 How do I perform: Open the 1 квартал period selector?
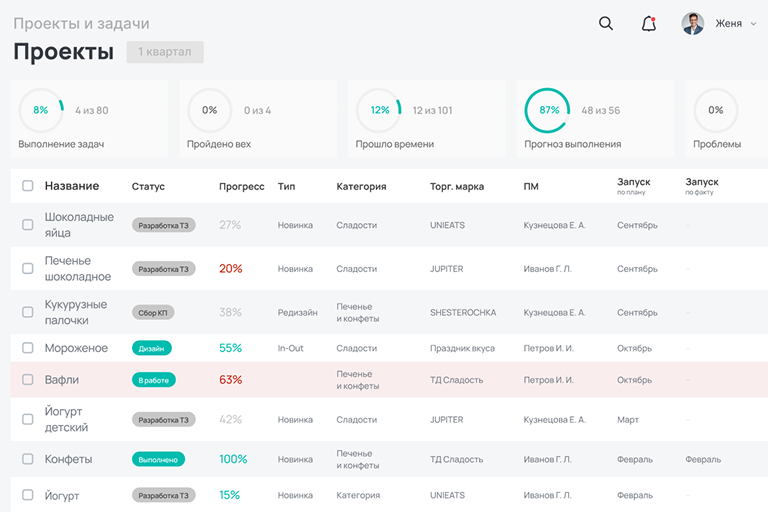(165, 52)
